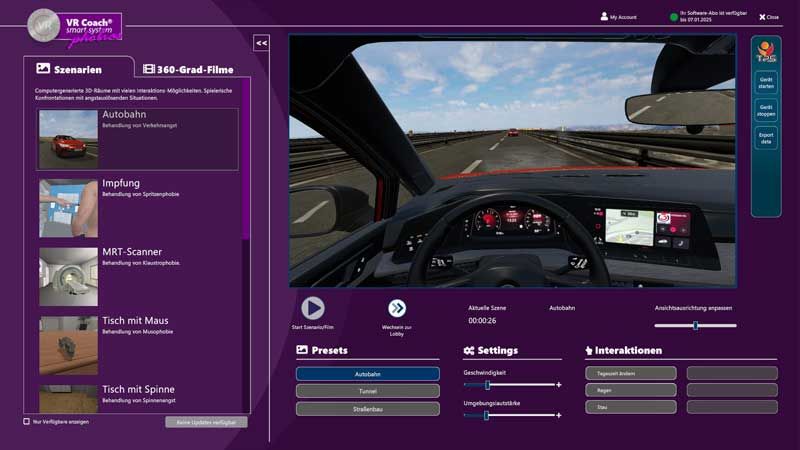
Task: Click the Presets section image icon
Action: click(302, 349)
